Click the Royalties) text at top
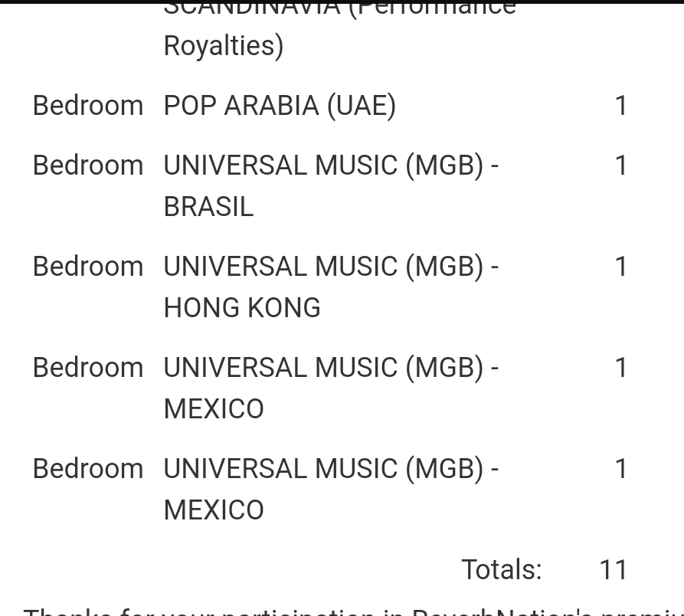 click(x=224, y=46)
